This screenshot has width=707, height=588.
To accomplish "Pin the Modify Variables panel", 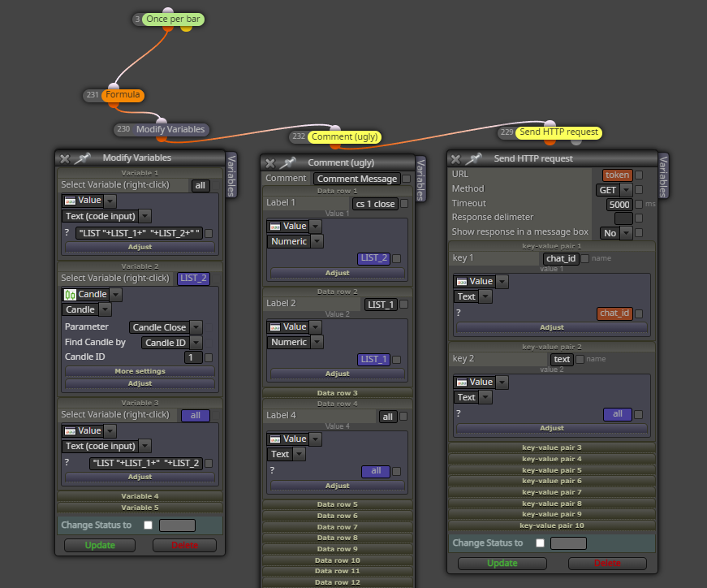I will click(83, 158).
